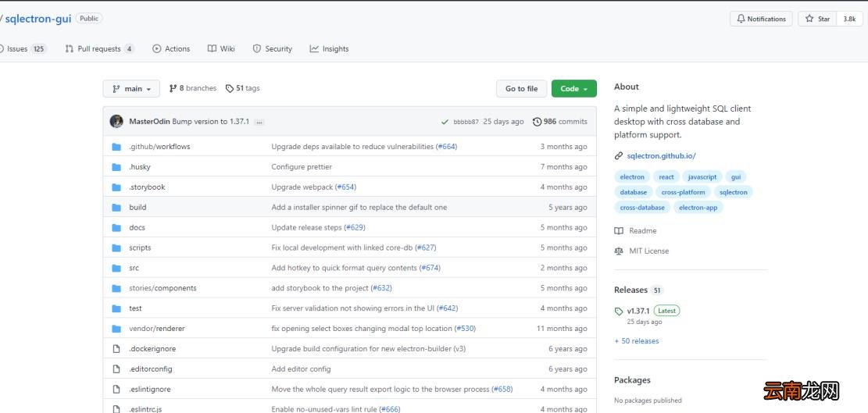
Task: Click folder icon beside test
Action: [116, 308]
